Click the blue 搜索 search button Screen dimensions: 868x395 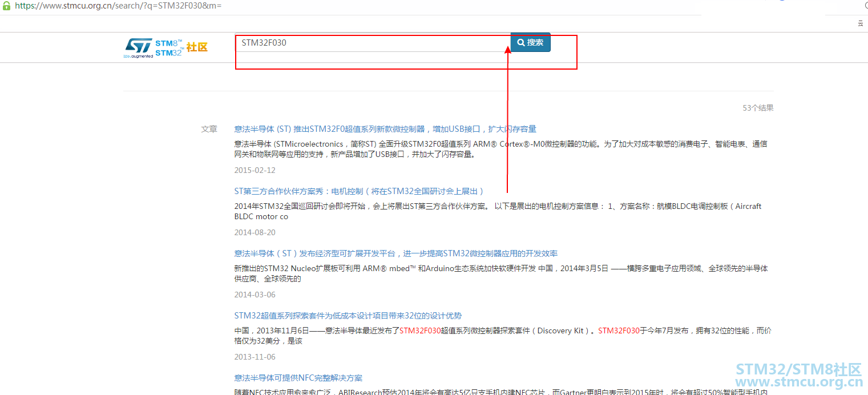(x=531, y=42)
